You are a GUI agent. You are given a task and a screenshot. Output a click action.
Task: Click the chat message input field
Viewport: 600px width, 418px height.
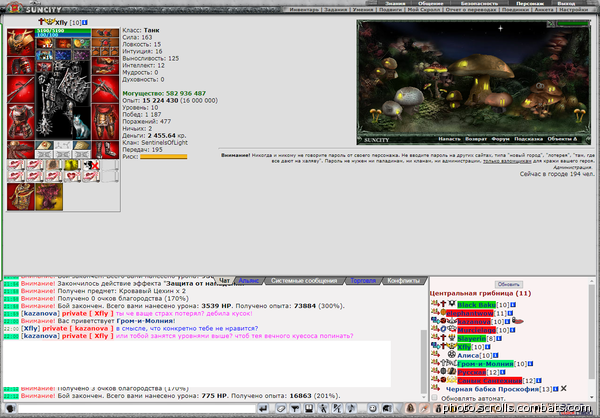click(x=137, y=409)
